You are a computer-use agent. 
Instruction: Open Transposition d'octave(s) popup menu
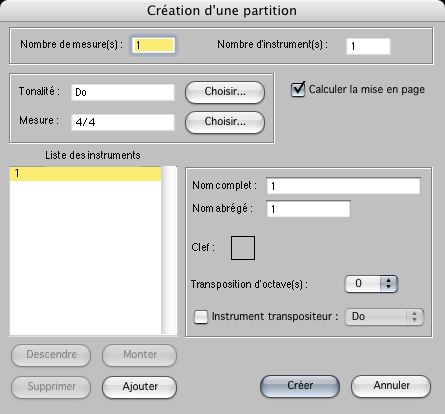[x=371, y=284]
